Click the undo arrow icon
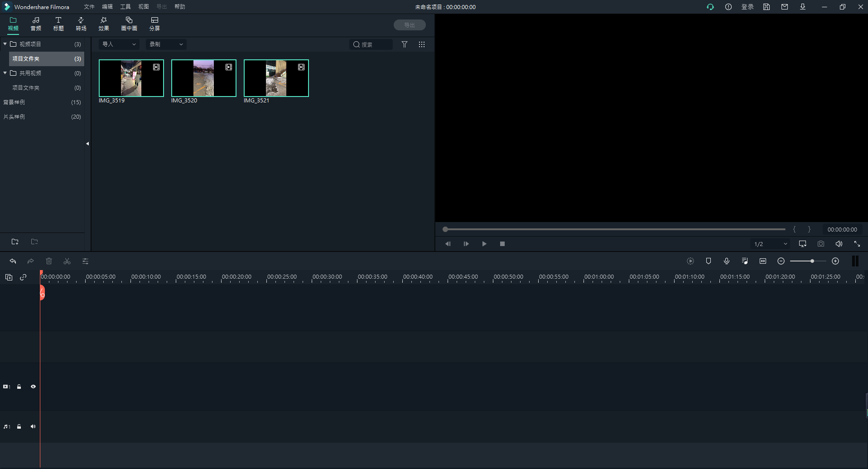This screenshot has width=868, height=469. coord(13,261)
